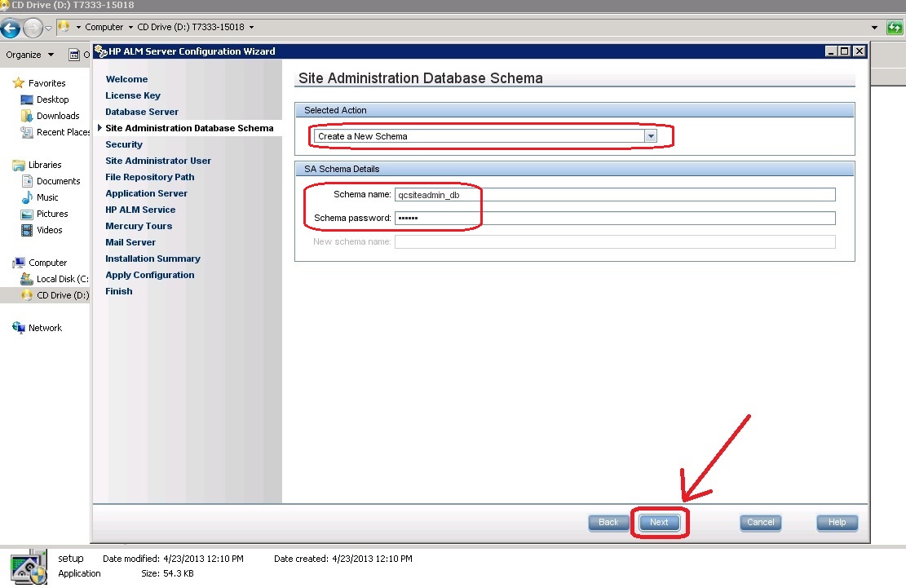Select Recent Places in Favorites
This screenshot has height=588, width=906.
coord(63,132)
